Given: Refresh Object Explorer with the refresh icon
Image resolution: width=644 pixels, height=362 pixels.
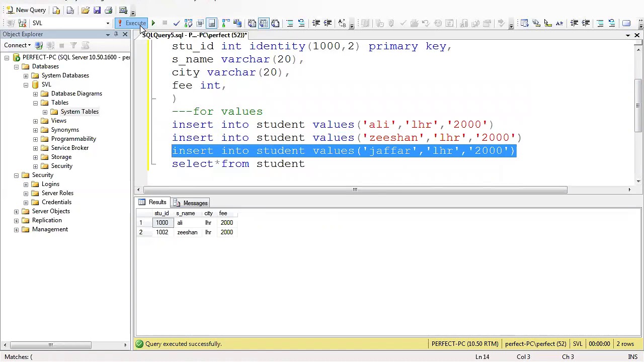Looking at the screenshot, I should point(85,45).
